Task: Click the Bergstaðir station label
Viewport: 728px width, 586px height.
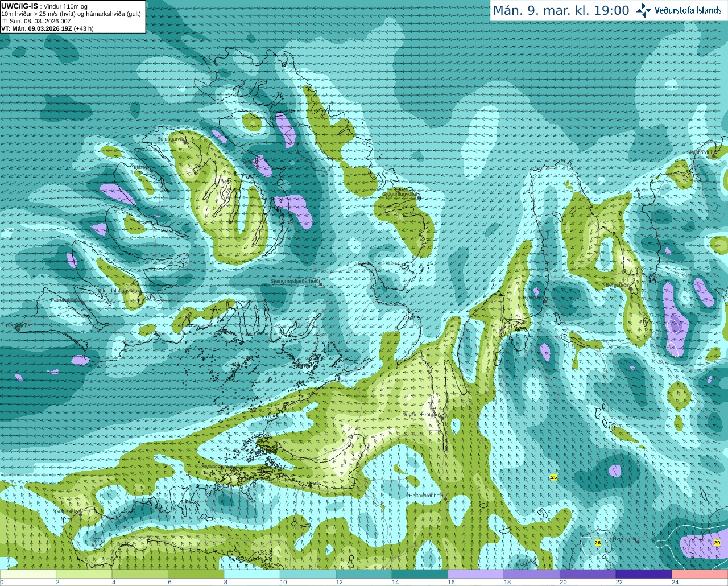Action: (x=617, y=285)
